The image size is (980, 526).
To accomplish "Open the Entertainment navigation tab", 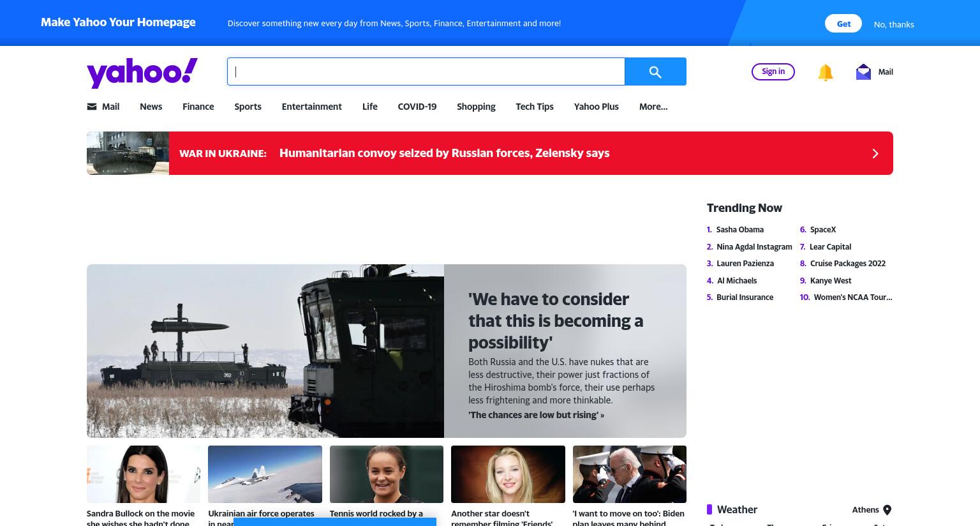I will [311, 107].
